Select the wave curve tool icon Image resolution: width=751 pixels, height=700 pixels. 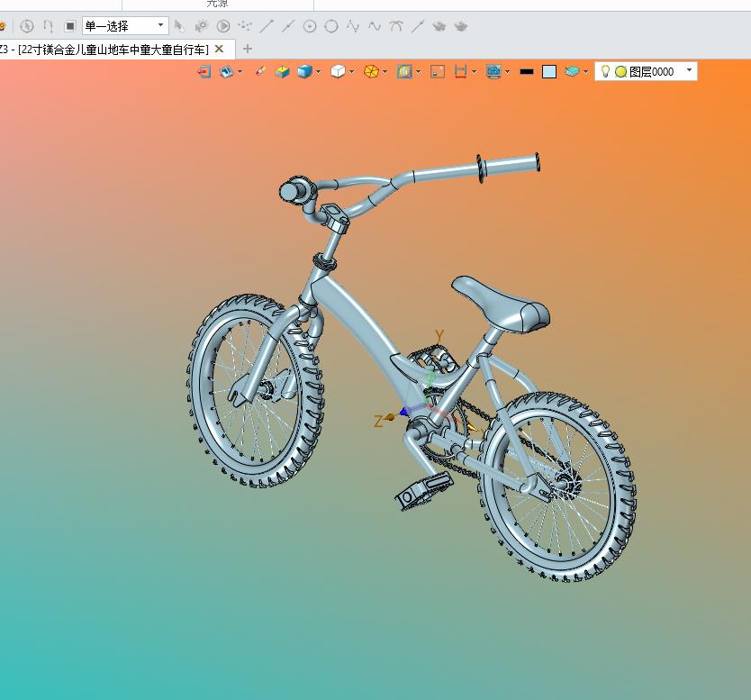[x=375, y=26]
